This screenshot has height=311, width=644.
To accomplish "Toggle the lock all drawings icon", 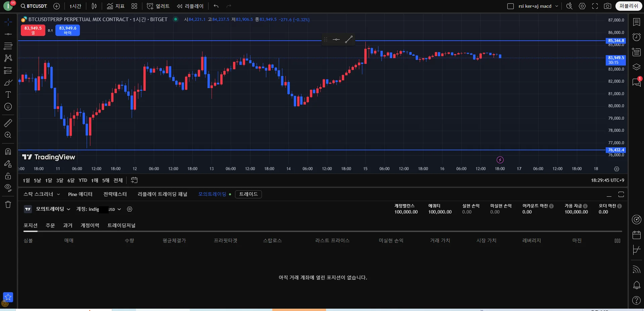I will 8,176.
